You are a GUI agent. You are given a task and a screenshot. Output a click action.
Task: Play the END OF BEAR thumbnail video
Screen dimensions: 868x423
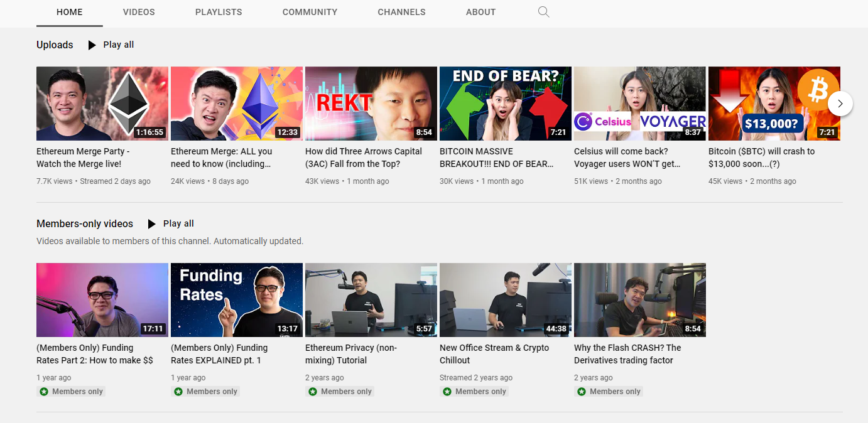click(x=505, y=104)
